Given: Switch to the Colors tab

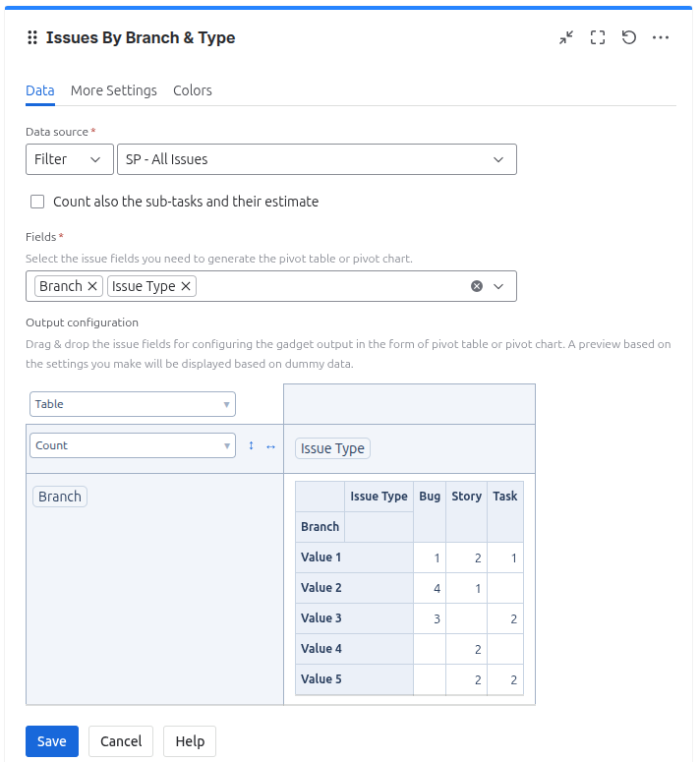Looking at the screenshot, I should click(x=193, y=90).
